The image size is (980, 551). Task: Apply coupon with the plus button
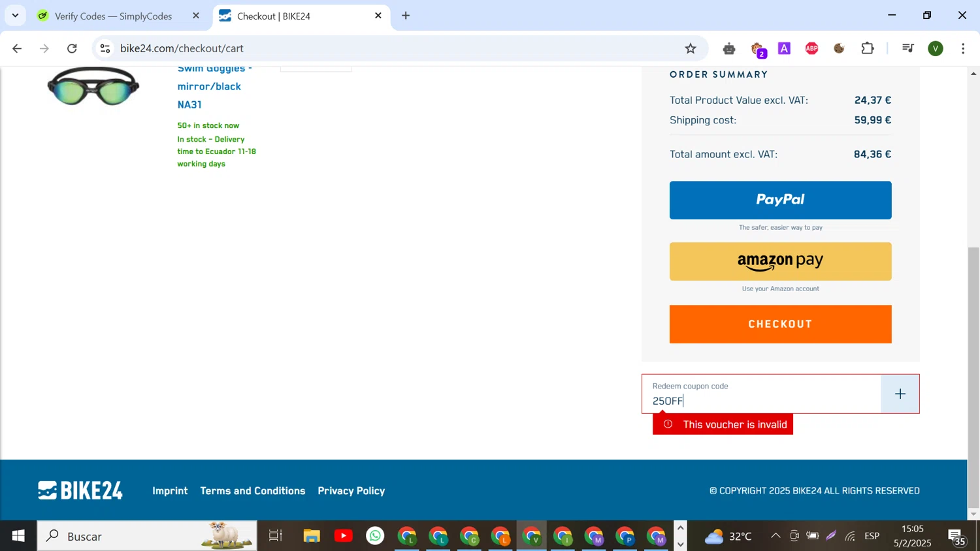pyautogui.click(x=900, y=394)
